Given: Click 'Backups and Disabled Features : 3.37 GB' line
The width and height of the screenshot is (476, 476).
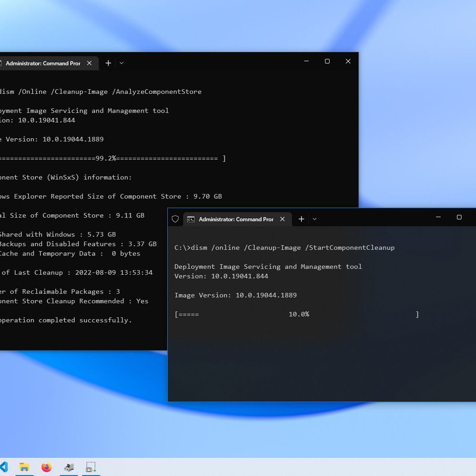Looking at the screenshot, I should point(78,244).
